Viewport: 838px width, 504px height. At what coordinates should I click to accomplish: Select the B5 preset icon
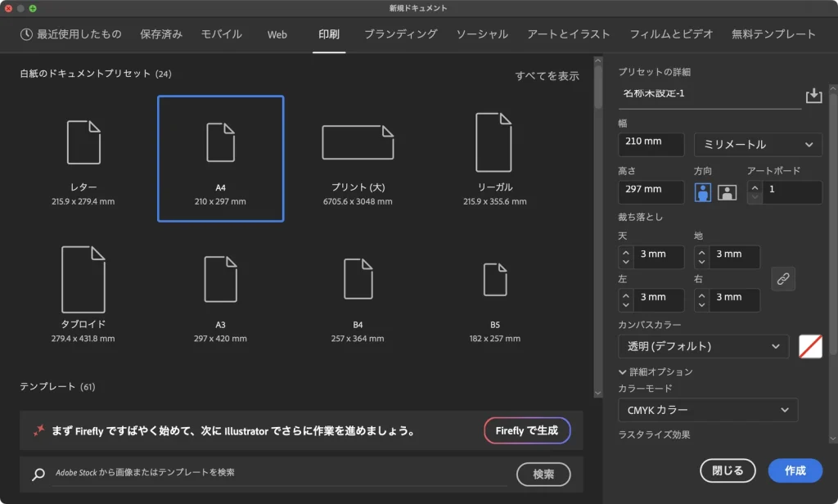click(495, 279)
